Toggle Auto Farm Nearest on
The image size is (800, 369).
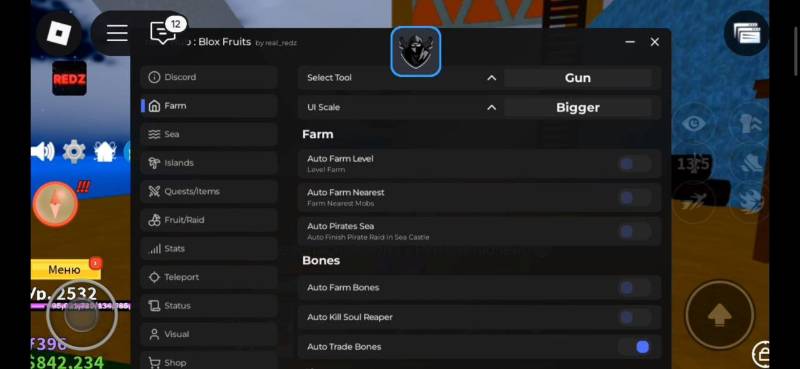pos(634,198)
